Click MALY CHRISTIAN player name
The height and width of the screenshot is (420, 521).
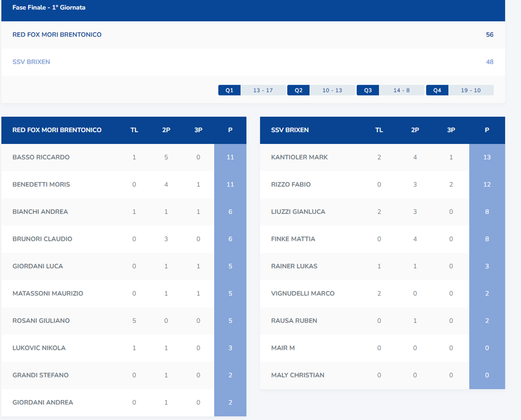coord(298,375)
